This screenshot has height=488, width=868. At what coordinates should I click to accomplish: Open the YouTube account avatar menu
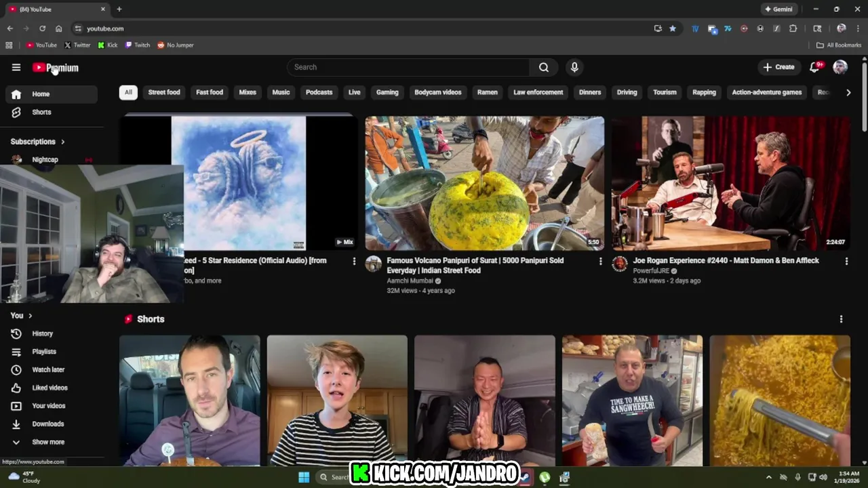point(840,67)
